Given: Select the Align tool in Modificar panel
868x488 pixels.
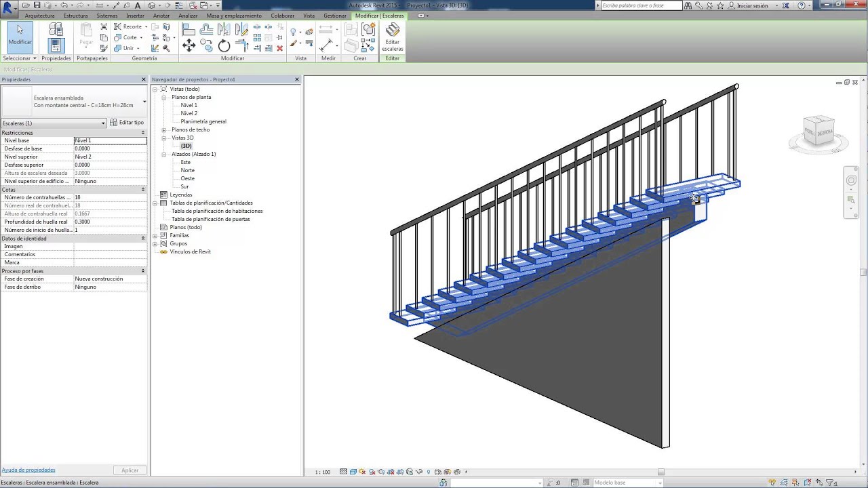Looking at the screenshot, I should coord(189,29).
